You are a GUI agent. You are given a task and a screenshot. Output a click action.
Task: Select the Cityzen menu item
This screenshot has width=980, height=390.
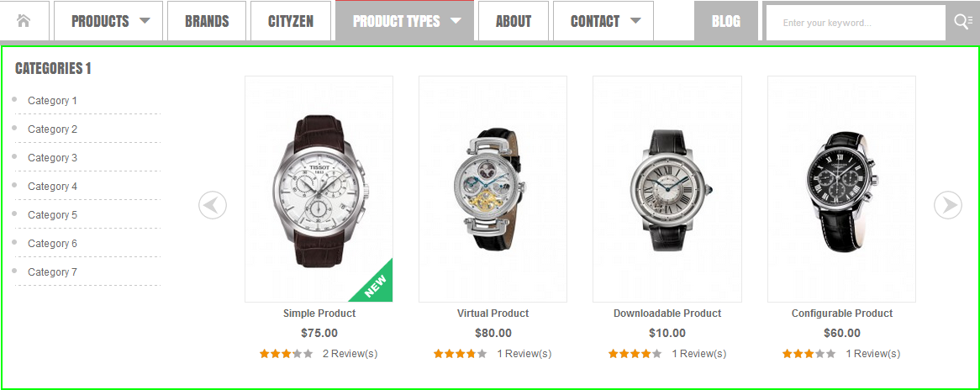(291, 21)
